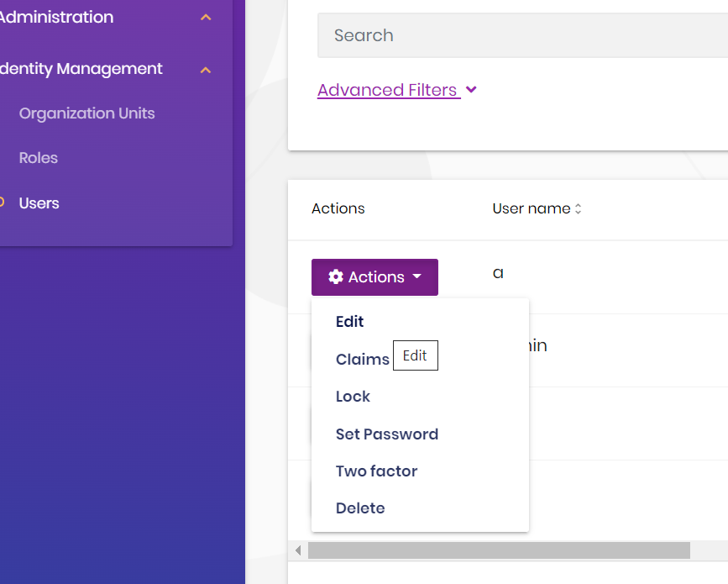Image resolution: width=728 pixels, height=584 pixels.
Task: Expand the Advanced Filters chevron
Action: pyautogui.click(x=471, y=90)
